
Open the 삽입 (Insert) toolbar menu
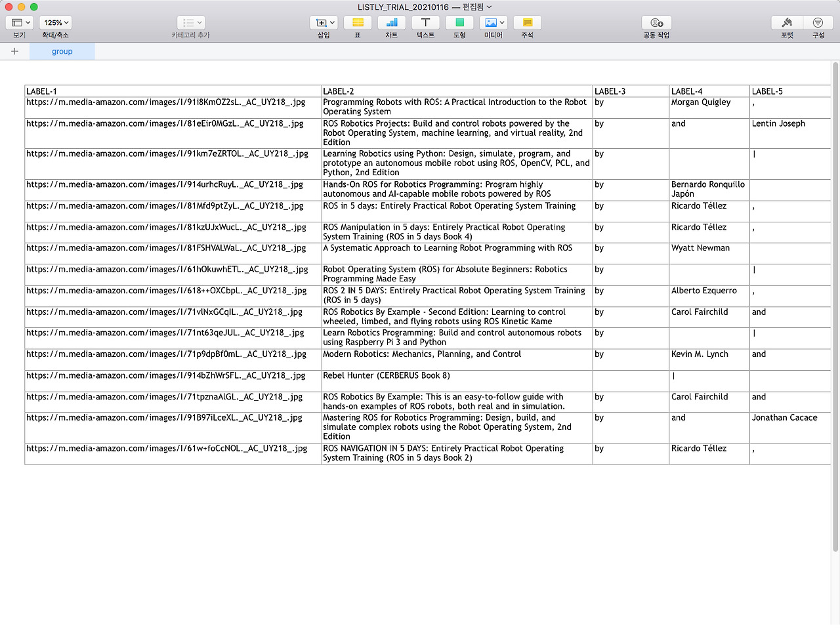point(324,23)
